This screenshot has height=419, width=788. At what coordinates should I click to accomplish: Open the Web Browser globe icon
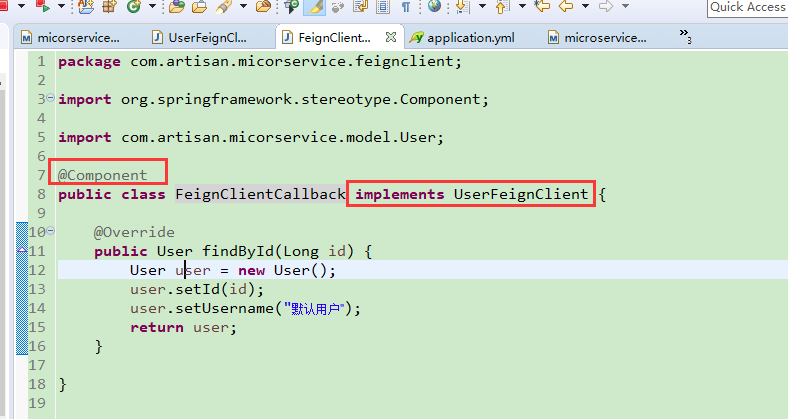(x=435, y=6)
